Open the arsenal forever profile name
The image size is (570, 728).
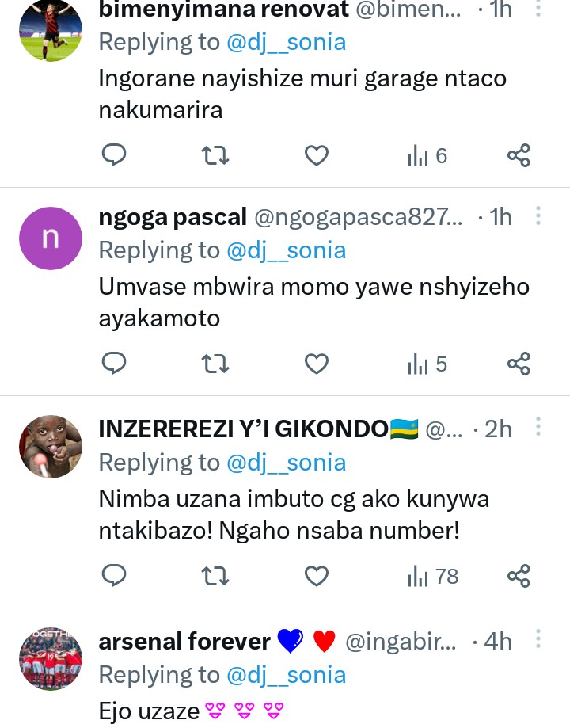(184, 641)
